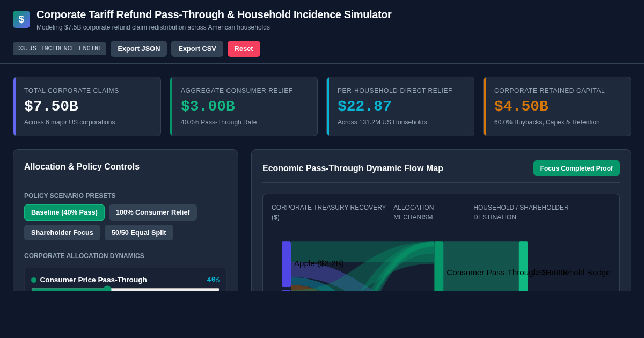Click the Corporate Retained Capital $4.50B value

(x=521, y=106)
